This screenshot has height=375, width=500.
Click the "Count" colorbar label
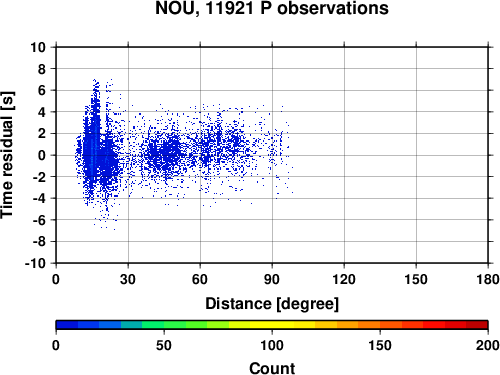click(272, 368)
